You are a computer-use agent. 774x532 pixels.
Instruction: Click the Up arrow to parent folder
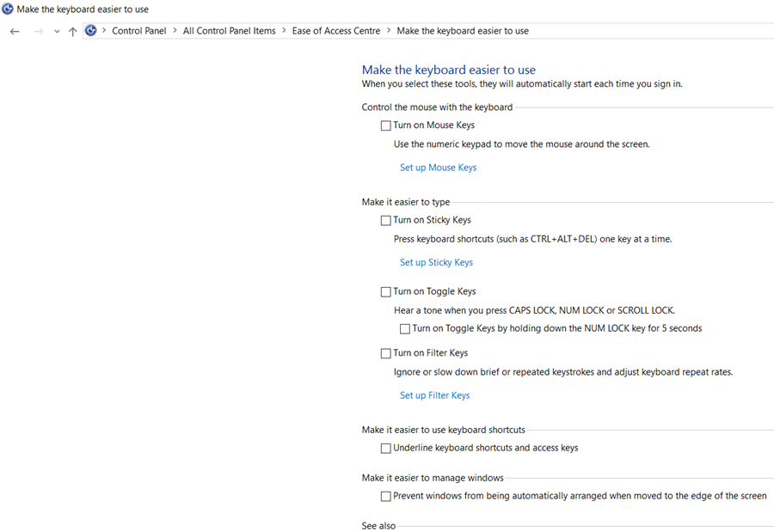[x=72, y=31]
